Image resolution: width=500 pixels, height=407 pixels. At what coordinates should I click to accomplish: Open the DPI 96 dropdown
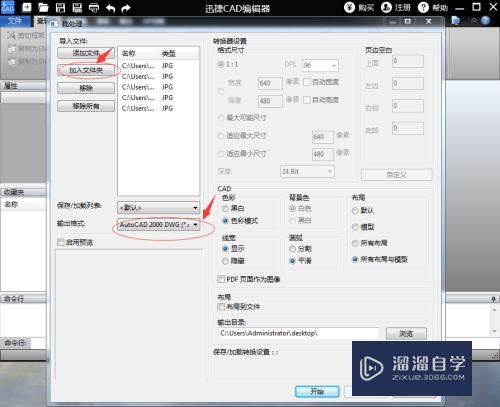[x=320, y=65]
